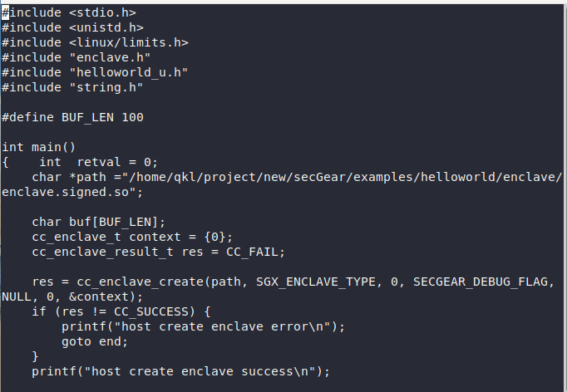The height and width of the screenshot is (392, 567).
Task: Place cursor on unistd.h include
Action: 68,27
